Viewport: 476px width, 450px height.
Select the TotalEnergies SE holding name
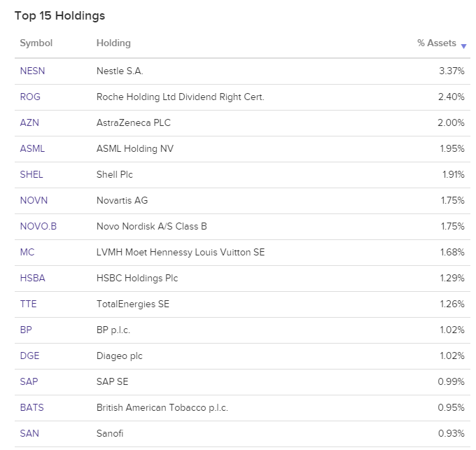[133, 304]
